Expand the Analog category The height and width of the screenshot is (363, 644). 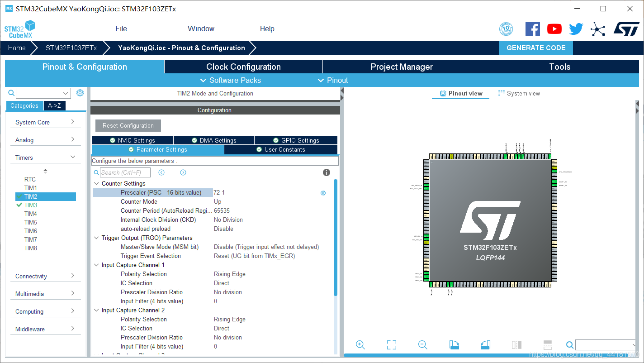tap(45, 140)
